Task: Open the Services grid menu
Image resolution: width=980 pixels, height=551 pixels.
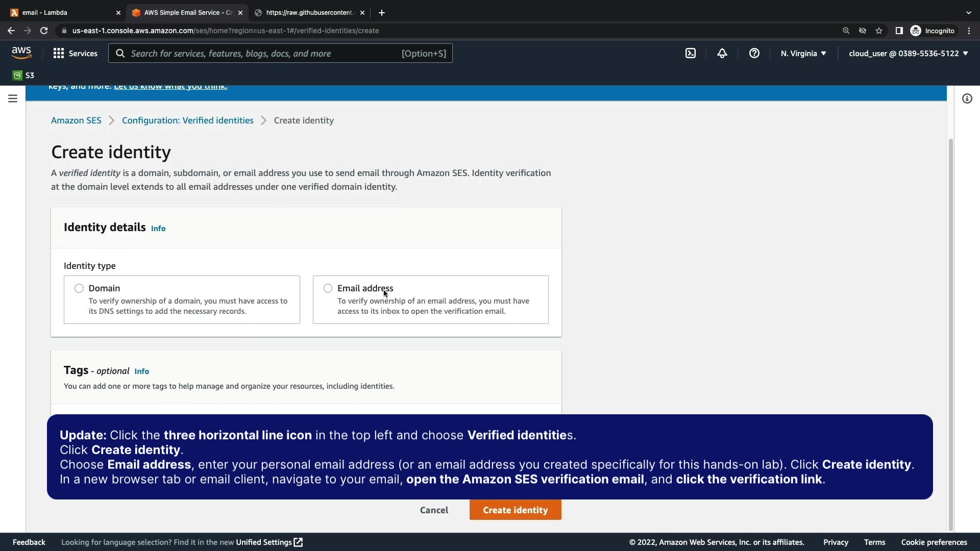Action: point(75,53)
